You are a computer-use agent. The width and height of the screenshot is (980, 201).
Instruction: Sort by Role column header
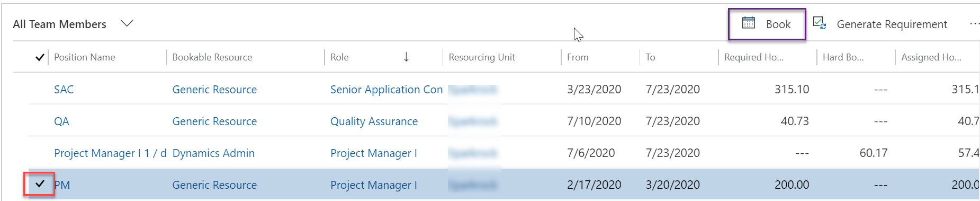click(339, 57)
